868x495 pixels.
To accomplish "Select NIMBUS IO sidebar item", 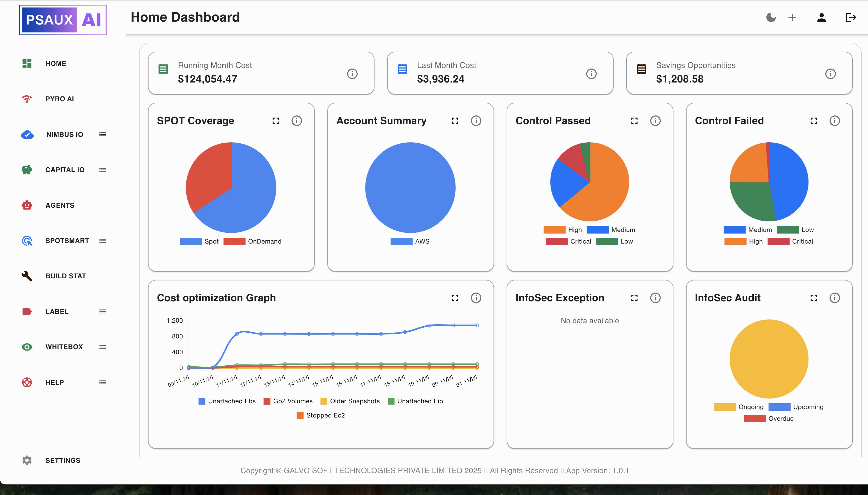I will pos(65,135).
